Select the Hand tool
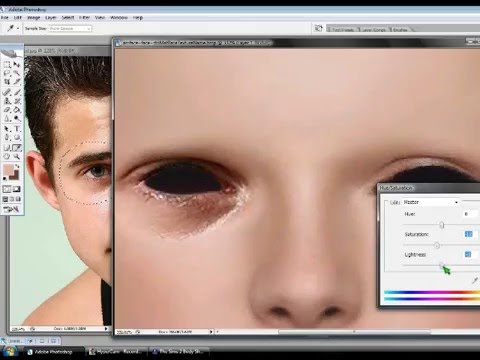Viewport: 480px width, 360px height. pos(7,156)
